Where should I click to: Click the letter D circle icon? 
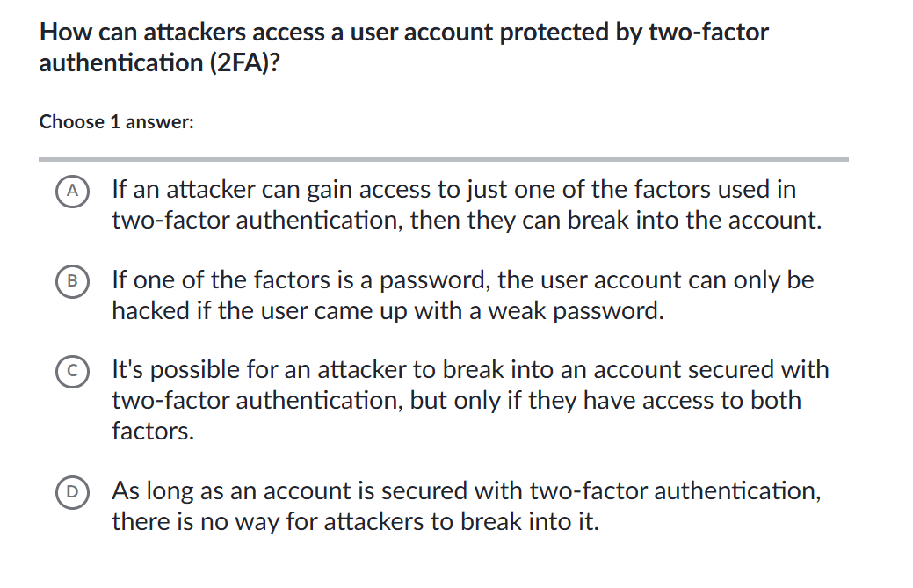[x=75, y=490]
